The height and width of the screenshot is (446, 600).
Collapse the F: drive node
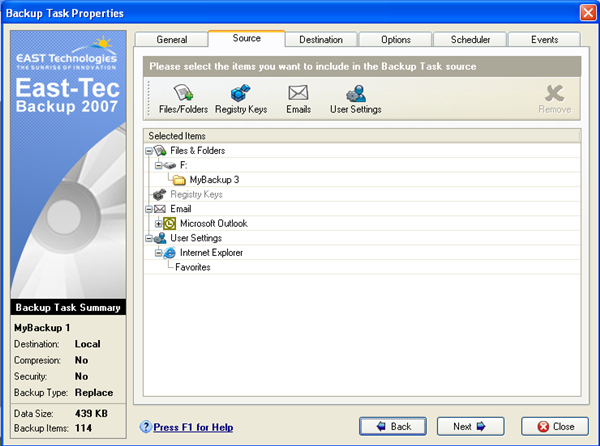point(158,166)
